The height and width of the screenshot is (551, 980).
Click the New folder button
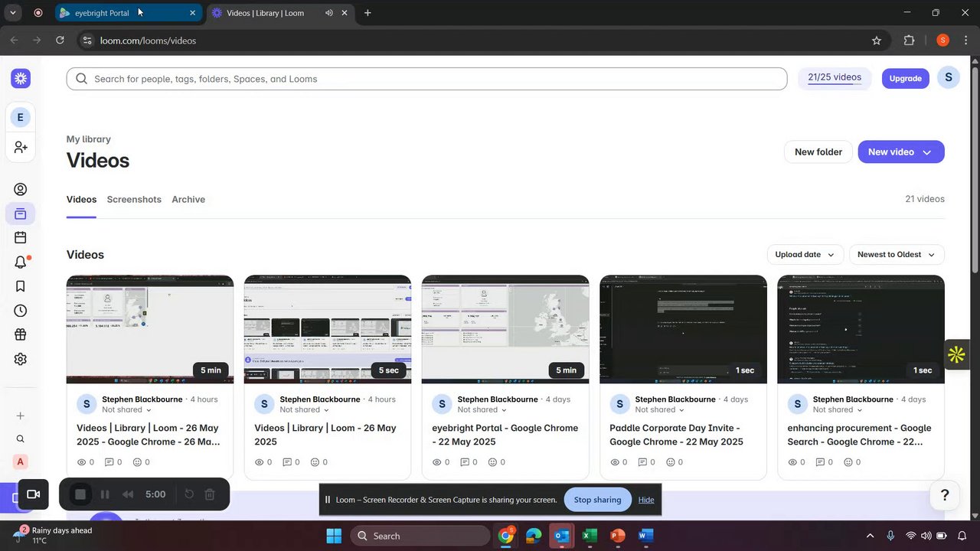(818, 152)
